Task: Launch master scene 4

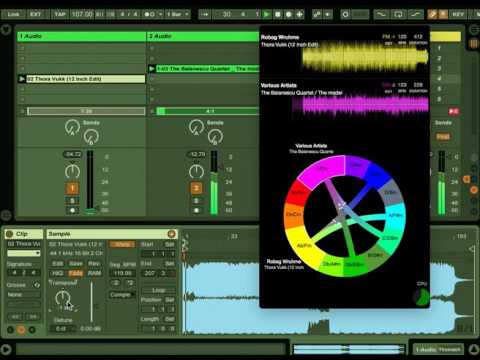Action: pyautogui.click(x=445, y=79)
